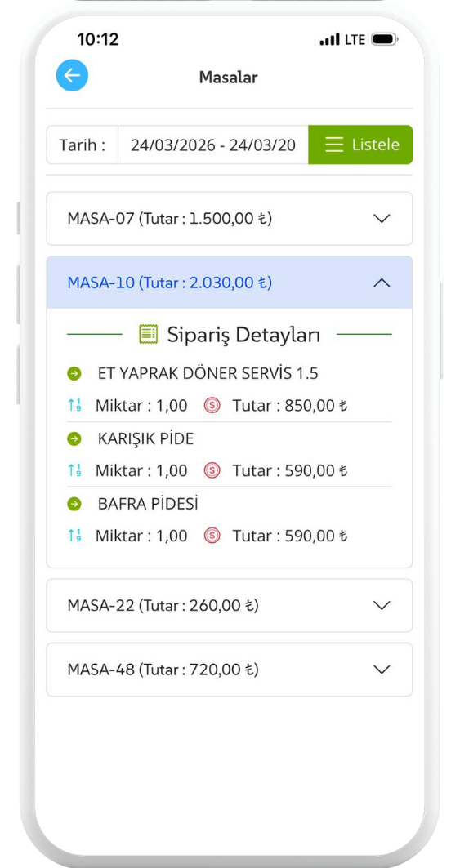Image resolution: width=460 pixels, height=868 pixels.
Task: Collapse the MASA-10 chevron
Action: click(x=382, y=283)
